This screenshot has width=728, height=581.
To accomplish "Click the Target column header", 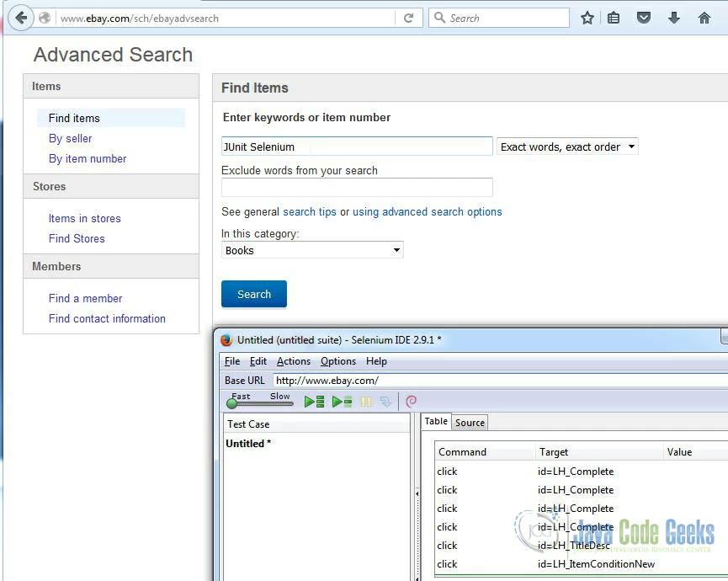I will point(599,452).
